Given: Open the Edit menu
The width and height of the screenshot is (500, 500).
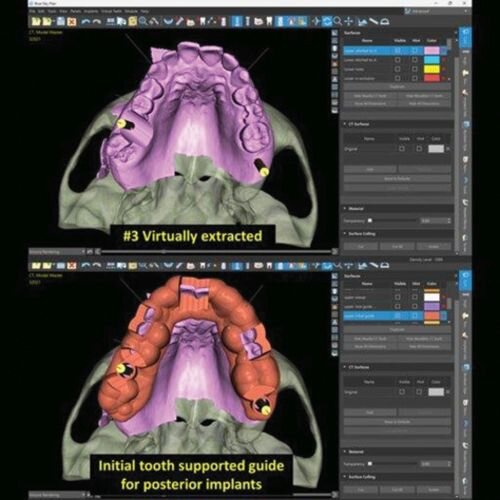Looking at the screenshot, I should coord(41,11).
